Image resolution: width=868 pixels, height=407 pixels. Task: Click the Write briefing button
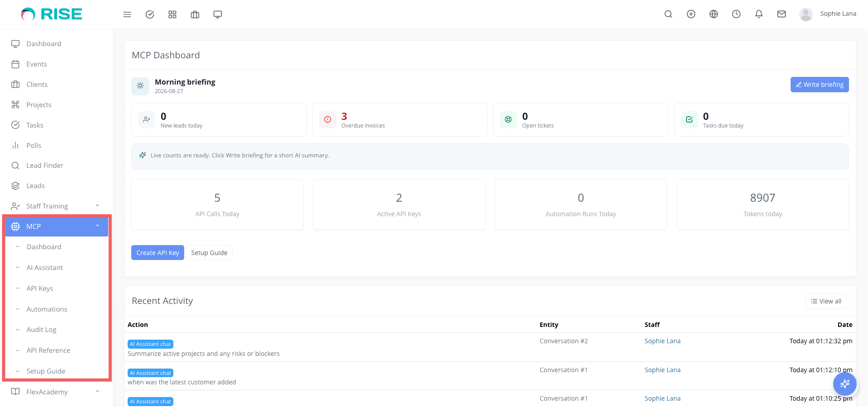click(x=820, y=85)
